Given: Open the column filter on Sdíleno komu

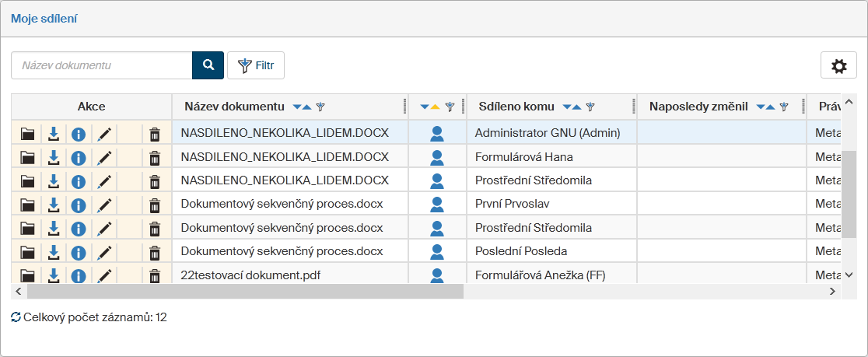Looking at the screenshot, I should [x=590, y=107].
